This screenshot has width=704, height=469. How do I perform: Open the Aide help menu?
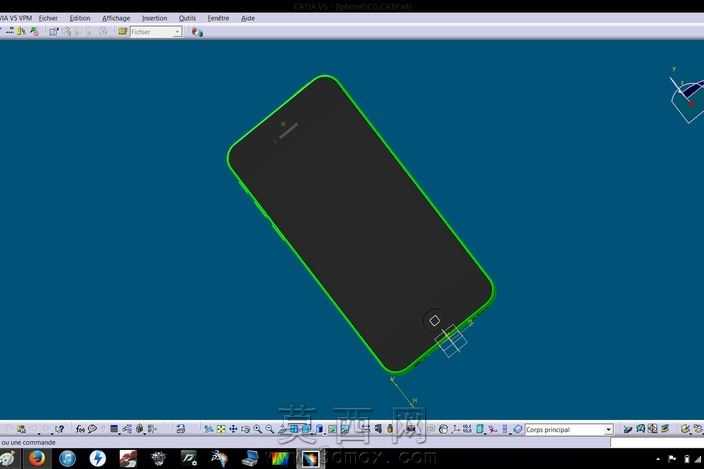(x=248, y=18)
